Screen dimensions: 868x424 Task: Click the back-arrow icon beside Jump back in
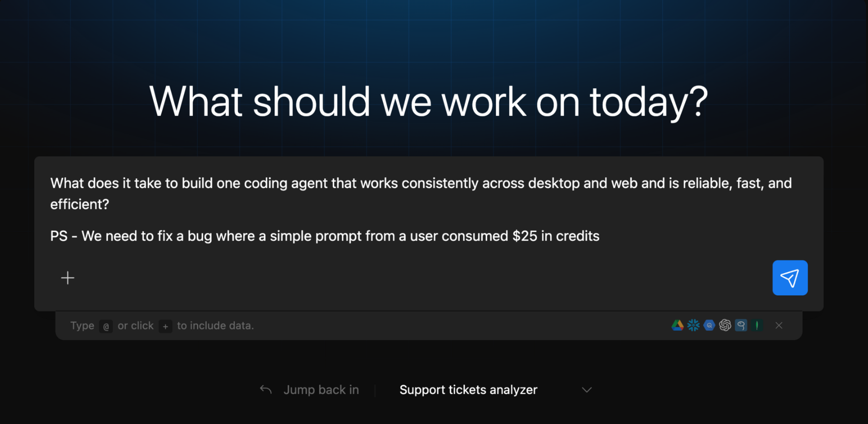pyautogui.click(x=266, y=389)
